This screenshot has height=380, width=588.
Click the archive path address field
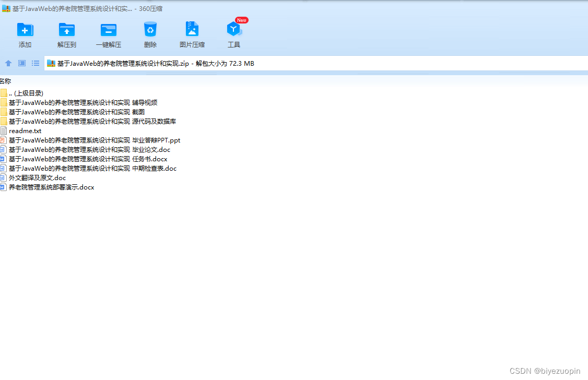pos(316,63)
